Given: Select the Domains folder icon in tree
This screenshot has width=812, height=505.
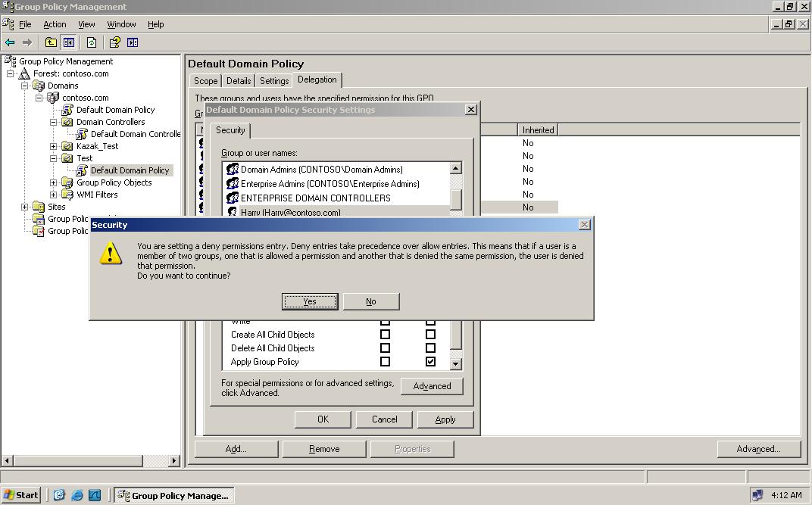Looking at the screenshot, I should (x=39, y=86).
